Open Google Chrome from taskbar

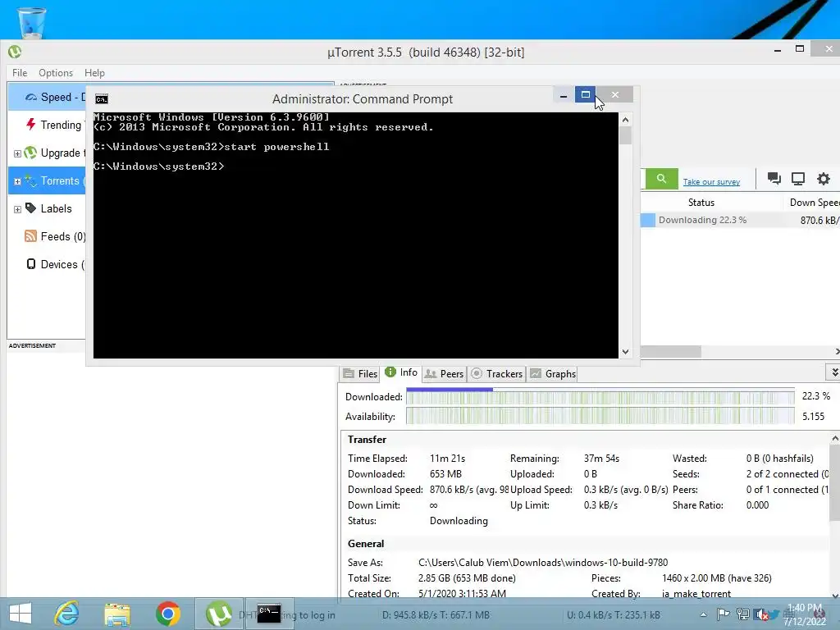pyautogui.click(x=167, y=614)
